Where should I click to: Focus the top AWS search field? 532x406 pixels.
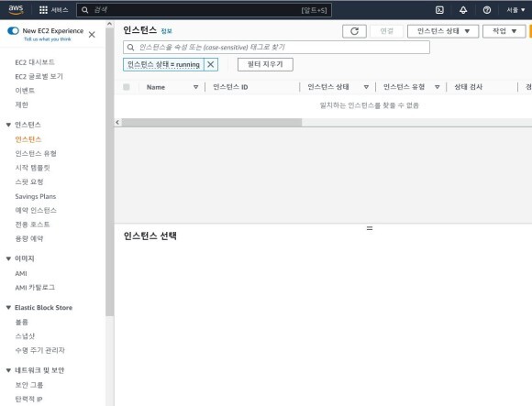click(x=204, y=10)
